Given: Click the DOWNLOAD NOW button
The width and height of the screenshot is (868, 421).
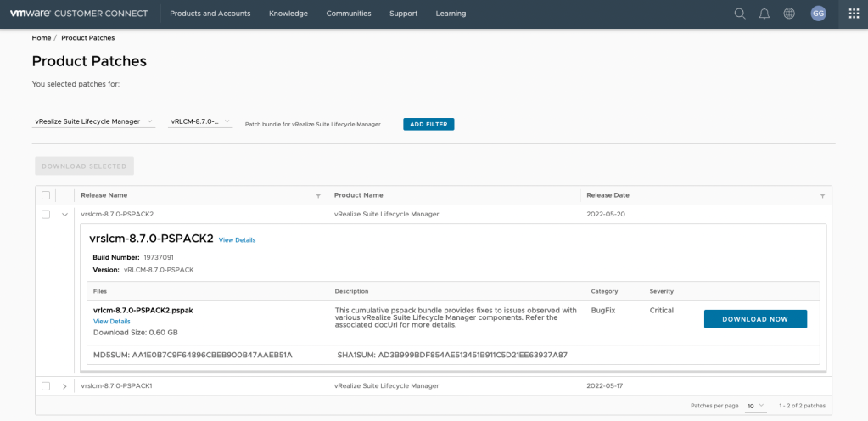Looking at the screenshot, I should 755,319.
